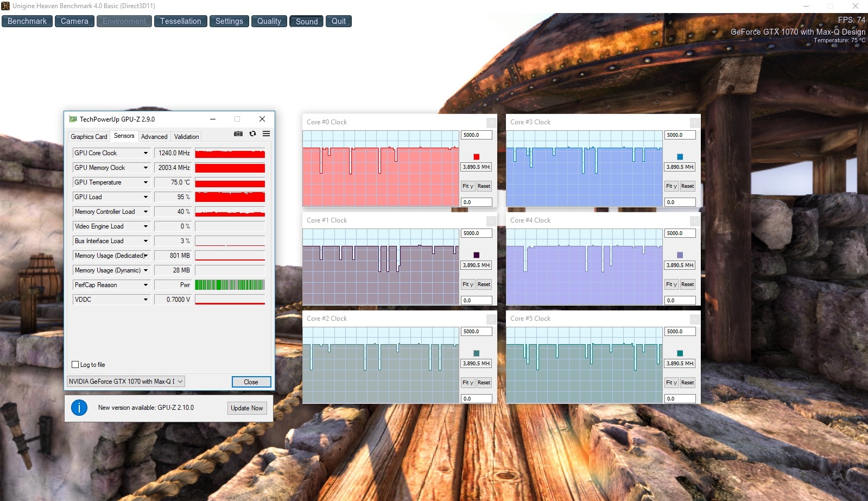Screen dimensions: 868x501
Task: Click the 0.0 min field on Core #5
Action: pos(680,399)
